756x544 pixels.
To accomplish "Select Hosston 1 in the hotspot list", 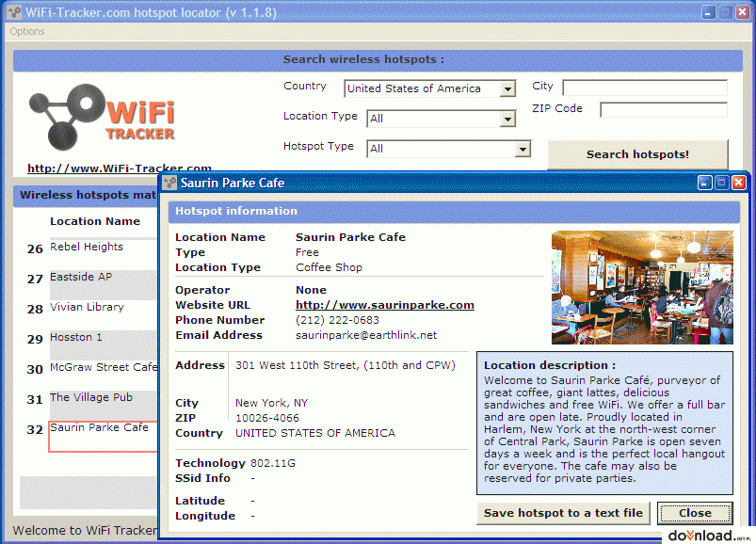I will tap(75, 337).
